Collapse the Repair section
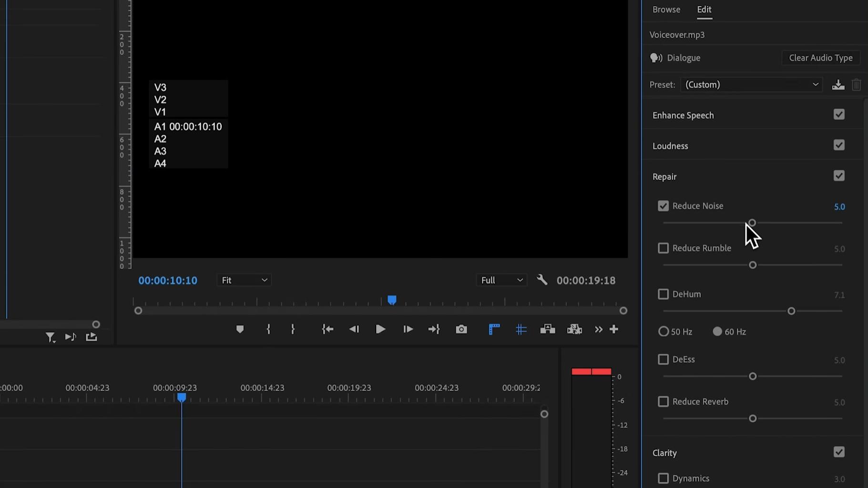868x488 pixels. point(664,177)
